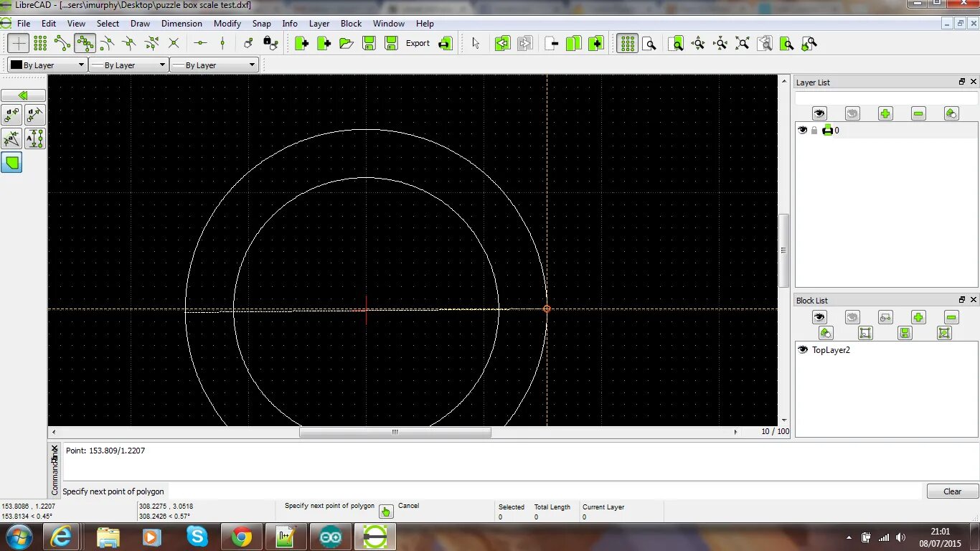The image size is (980, 551).
Task: Open the Snap menu
Action: [x=262, y=24]
